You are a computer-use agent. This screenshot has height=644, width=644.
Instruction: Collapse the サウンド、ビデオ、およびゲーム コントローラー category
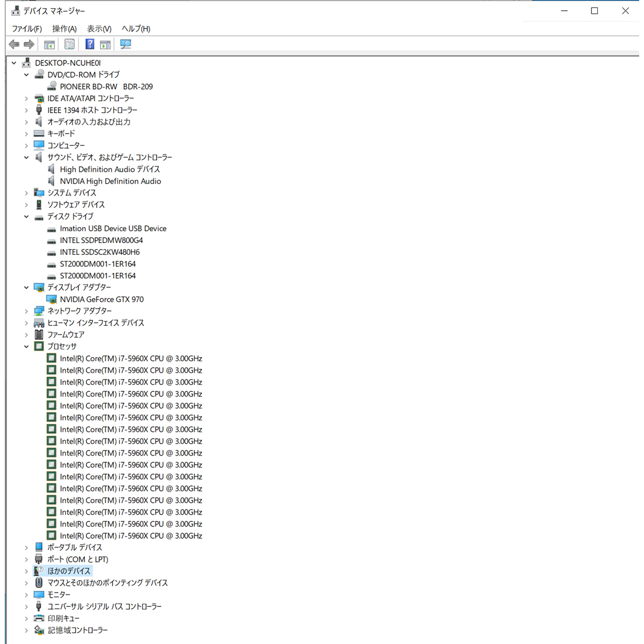point(26,157)
